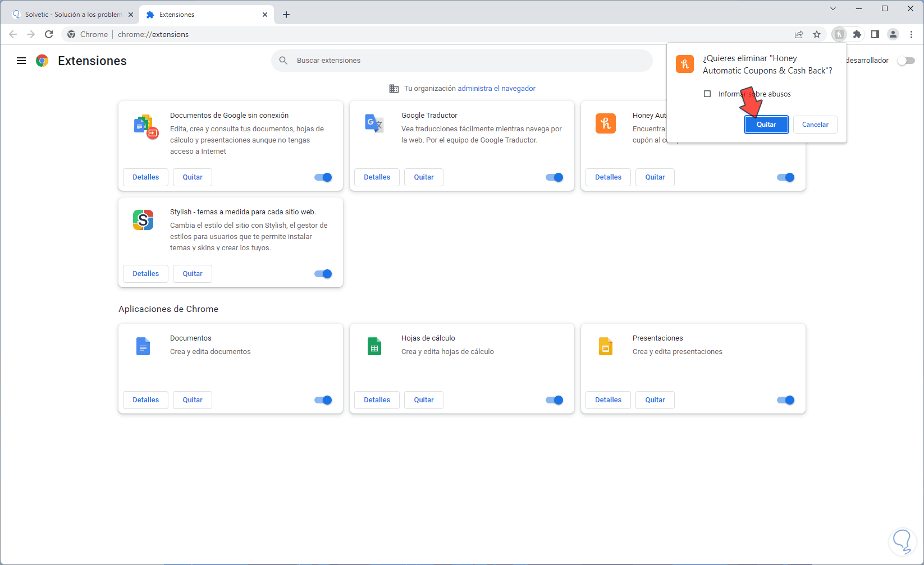Viewport: 924px width, 565px height.
Task: Click the Presentaciones app icon
Action: point(606,346)
